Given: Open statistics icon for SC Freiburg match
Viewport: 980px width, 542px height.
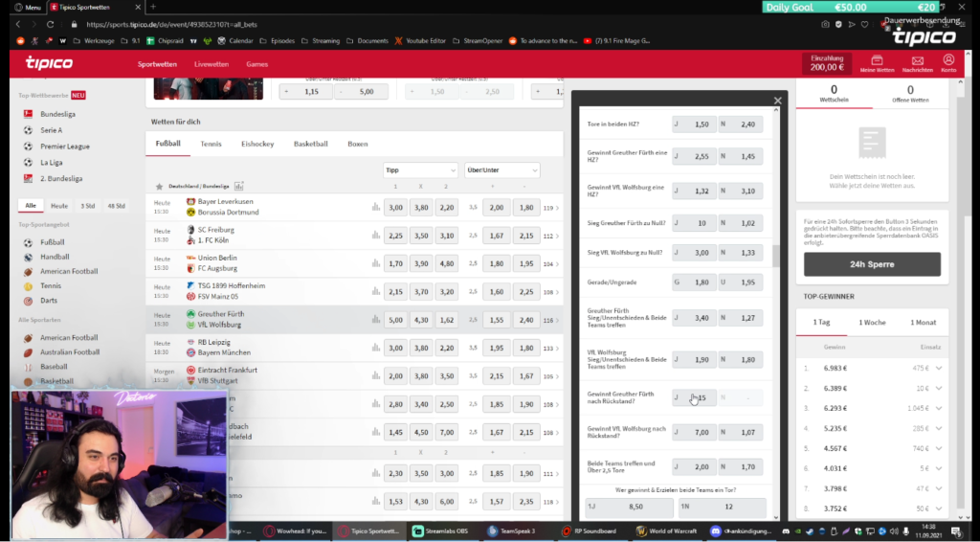Looking at the screenshot, I should pyautogui.click(x=375, y=235).
